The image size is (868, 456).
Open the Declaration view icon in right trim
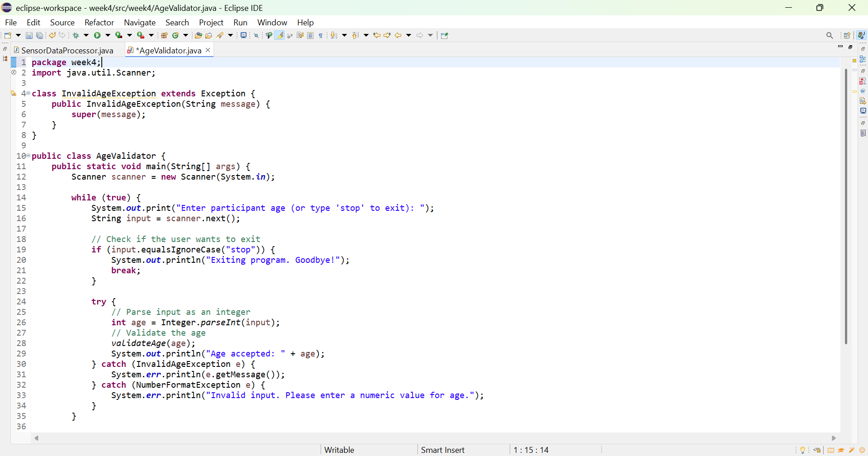tap(863, 101)
